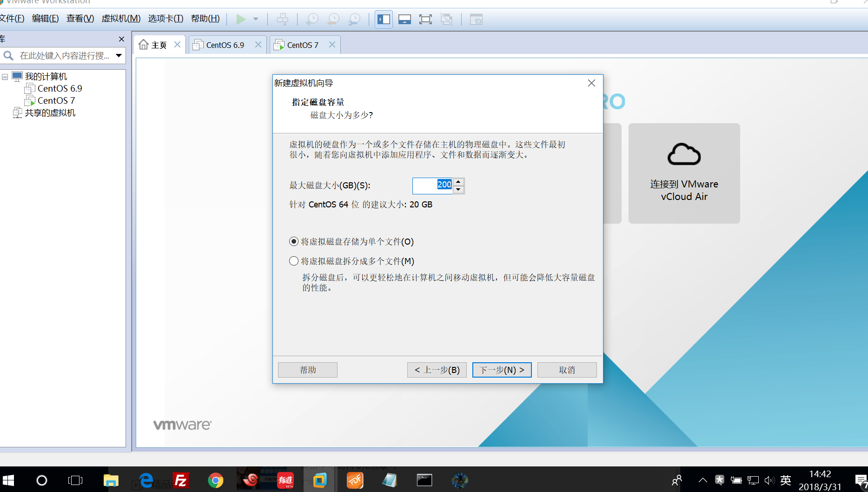
Task: Open the red snail app on taskbar
Action: pos(251,480)
